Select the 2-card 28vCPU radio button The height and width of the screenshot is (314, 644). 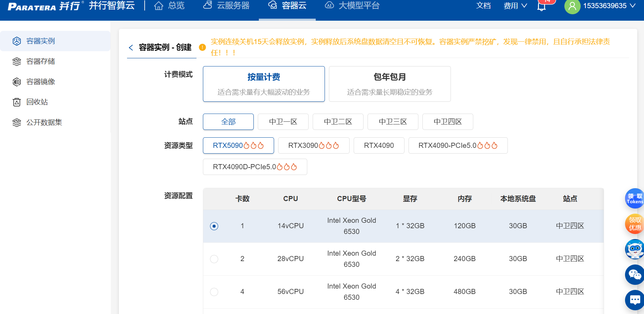[x=214, y=259]
